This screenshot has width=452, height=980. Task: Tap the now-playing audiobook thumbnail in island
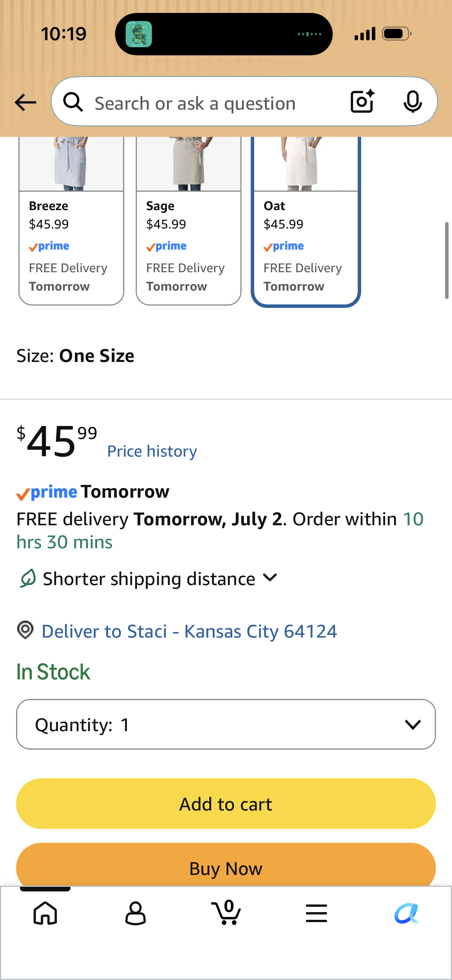pyautogui.click(x=139, y=34)
